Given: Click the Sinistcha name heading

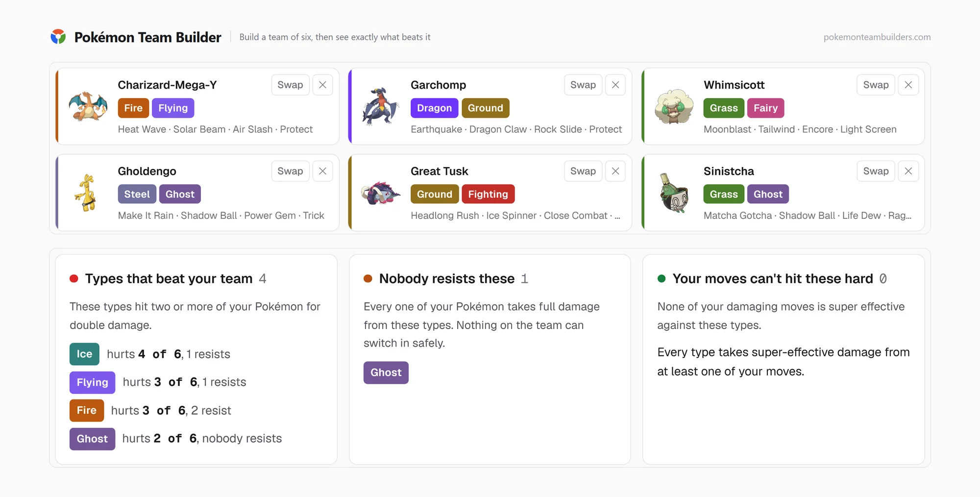Looking at the screenshot, I should pyautogui.click(x=729, y=171).
